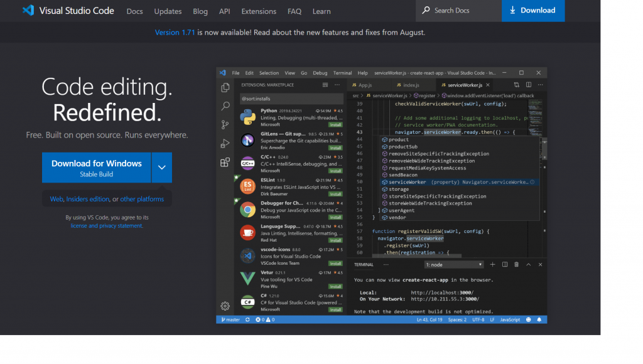Open license and privacy statement link

pos(107,226)
